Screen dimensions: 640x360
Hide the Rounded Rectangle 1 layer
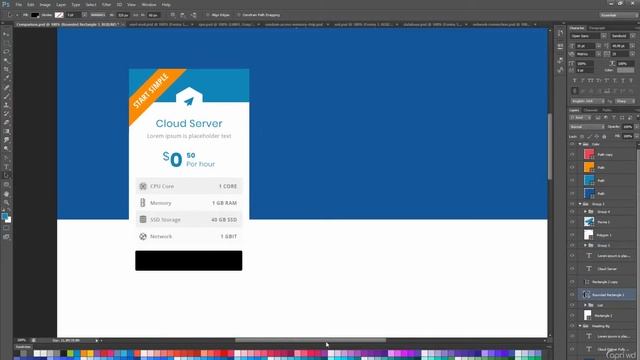point(572,294)
